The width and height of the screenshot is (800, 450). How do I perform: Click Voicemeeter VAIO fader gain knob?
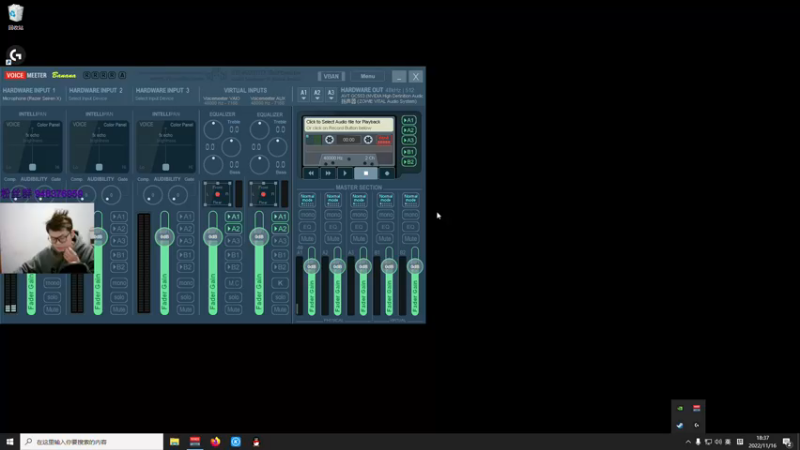(213, 237)
